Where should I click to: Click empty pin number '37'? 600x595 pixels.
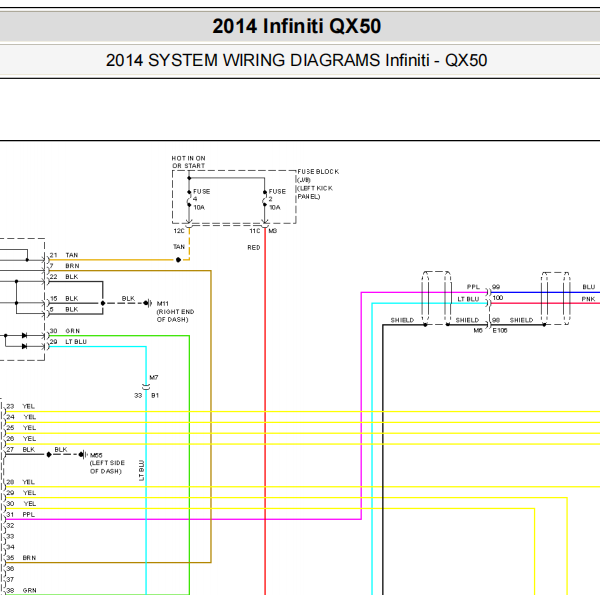10,580
